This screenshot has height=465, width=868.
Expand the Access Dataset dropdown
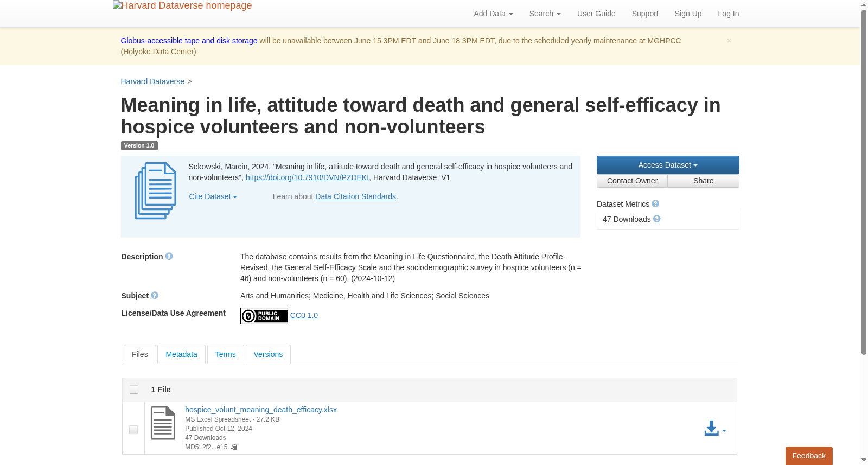[668, 165]
